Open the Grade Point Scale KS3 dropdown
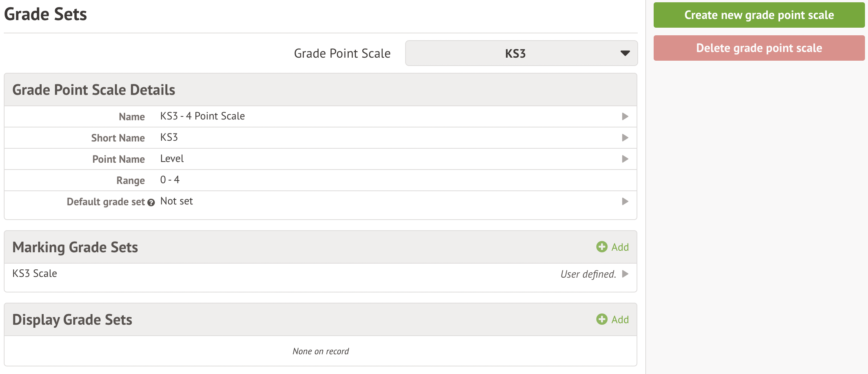Viewport: 868px width, 374px height. tap(515, 53)
